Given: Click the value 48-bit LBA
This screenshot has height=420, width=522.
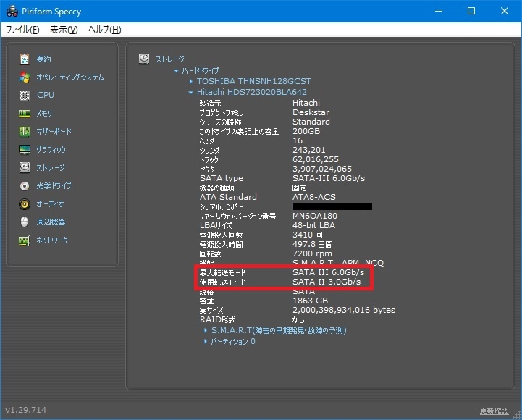Looking at the screenshot, I should click(x=313, y=225).
